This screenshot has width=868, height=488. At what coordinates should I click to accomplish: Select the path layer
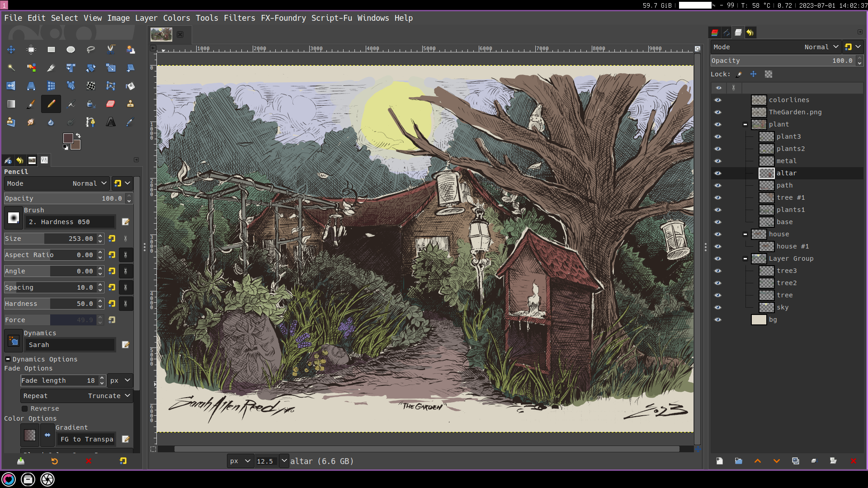pos(784,185)
